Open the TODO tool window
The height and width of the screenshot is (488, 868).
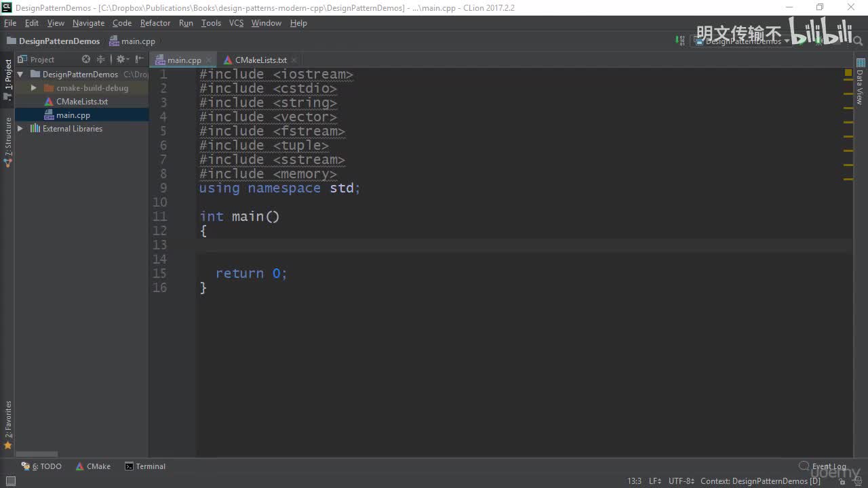coord(42,466)
